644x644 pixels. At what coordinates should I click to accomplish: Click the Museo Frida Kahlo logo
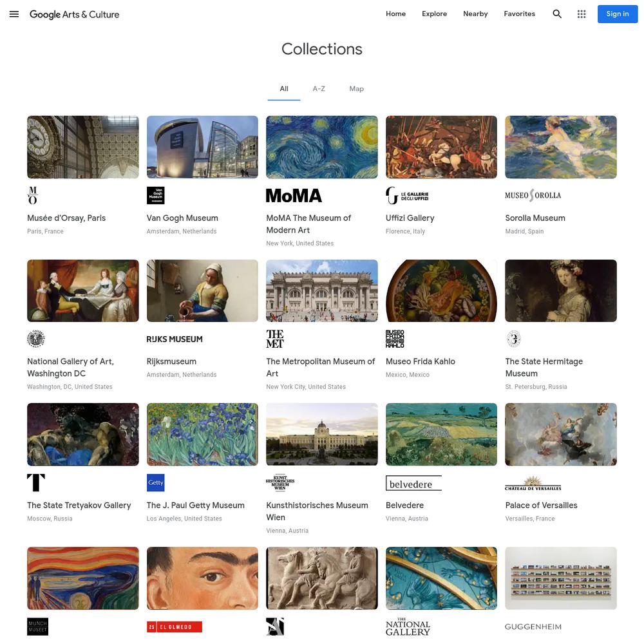tap(395, 339)
